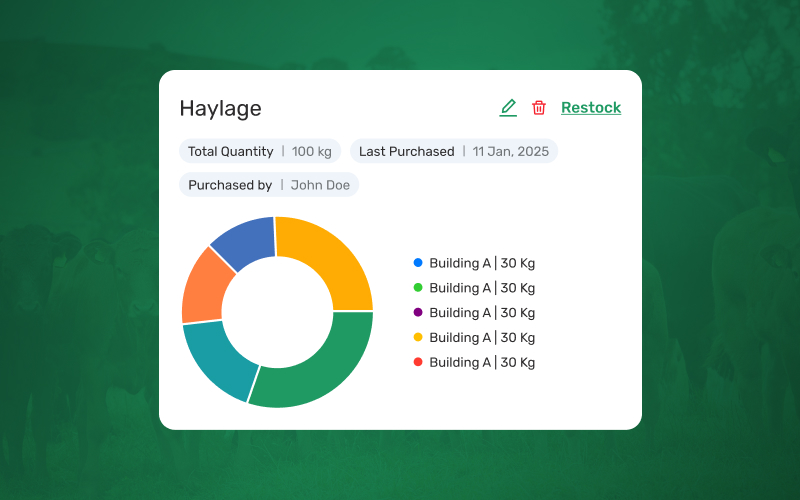800x500 pixels.
Task: Click the red legend dot
Action: (418, 362)
